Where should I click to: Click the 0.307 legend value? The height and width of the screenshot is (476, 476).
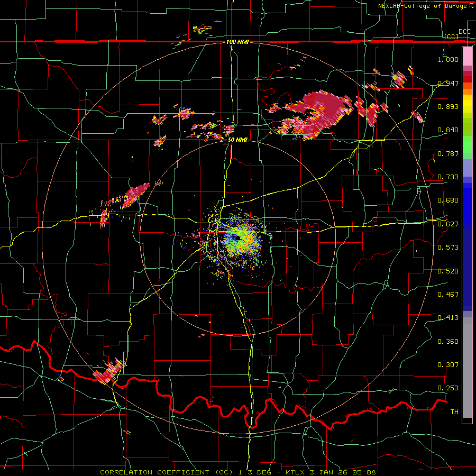click(x=448, y=365)
